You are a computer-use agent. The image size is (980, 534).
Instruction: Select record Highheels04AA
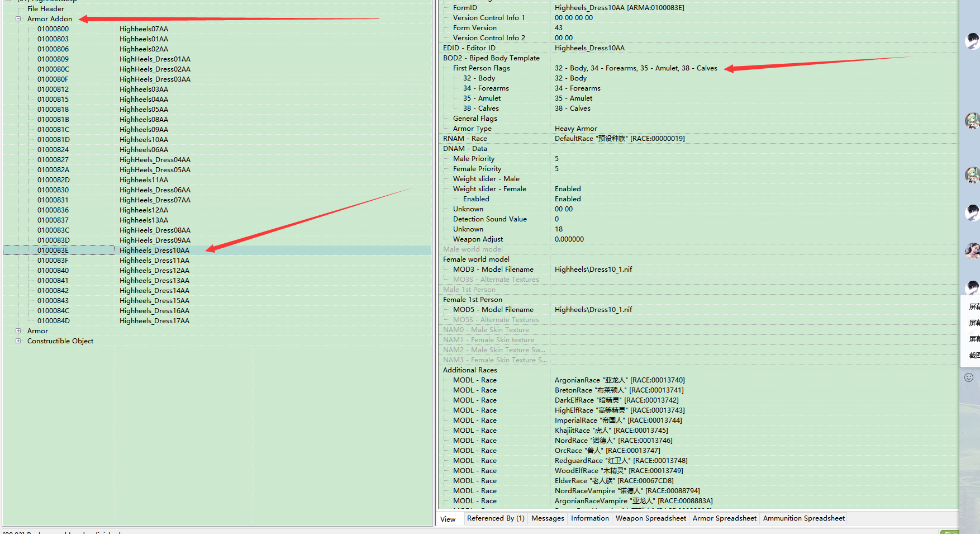(x=144, y=99)
